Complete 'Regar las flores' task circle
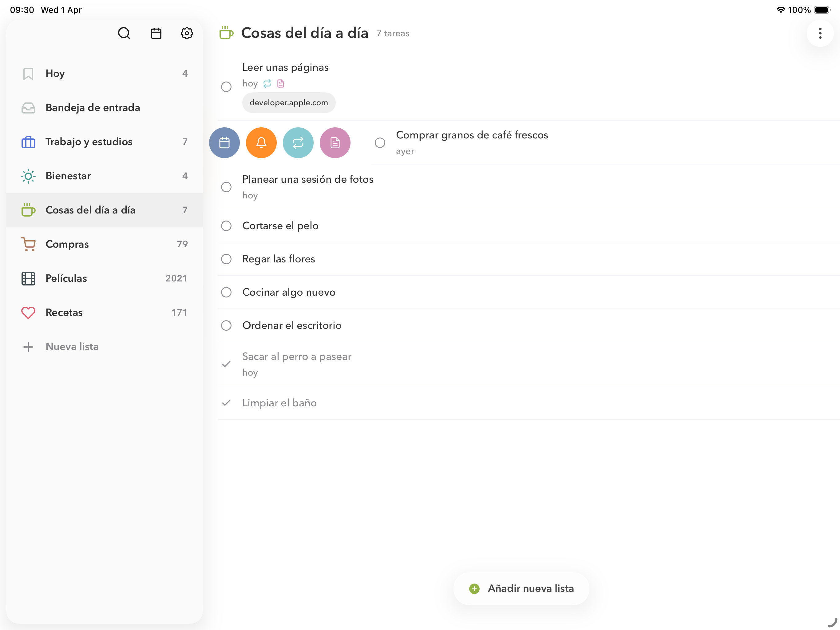 tap(226, 259)
